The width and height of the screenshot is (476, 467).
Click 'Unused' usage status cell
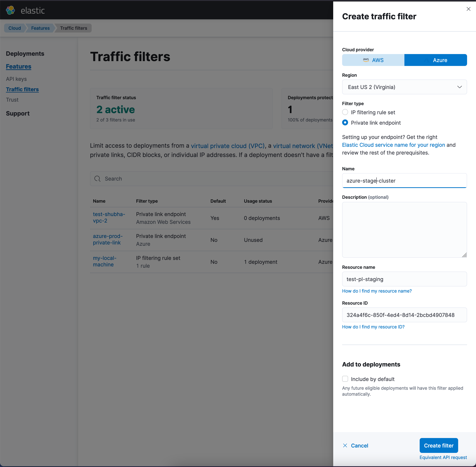253,240
